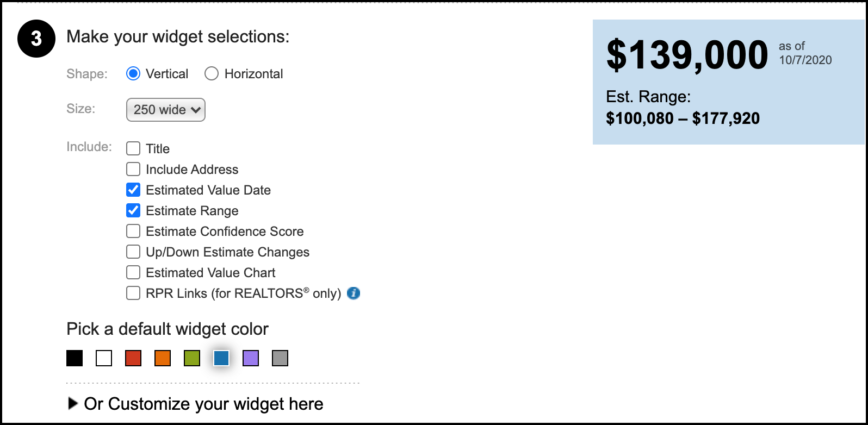
Task: Select the Horizontal shape radio button
Action: tap(212, 74)
